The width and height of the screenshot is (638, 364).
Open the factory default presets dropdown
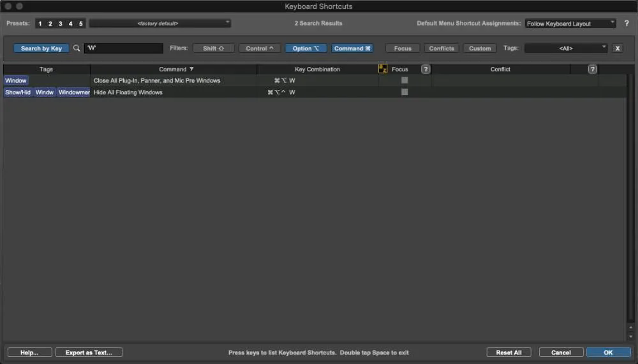[160, 23]
